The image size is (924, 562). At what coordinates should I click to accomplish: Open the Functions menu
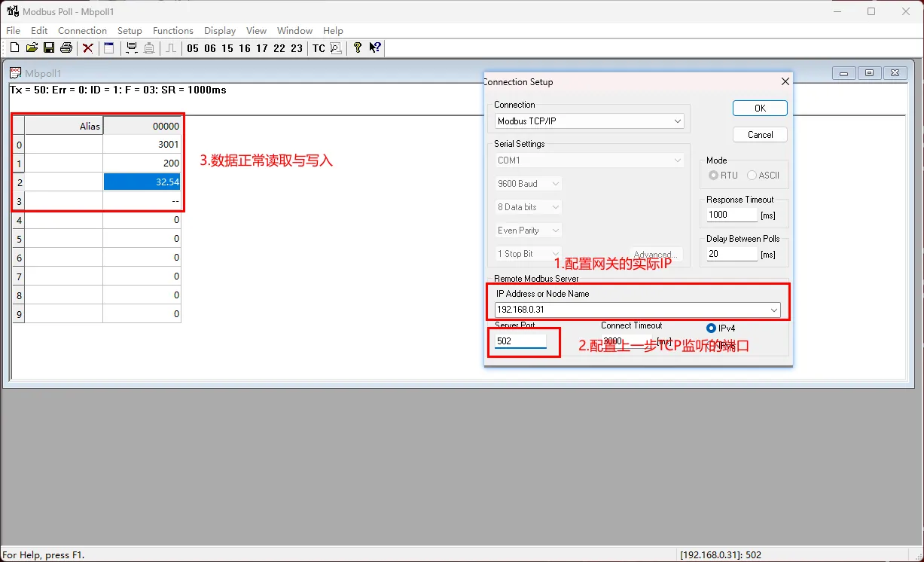pyautogui.click(x=173, y=30)
